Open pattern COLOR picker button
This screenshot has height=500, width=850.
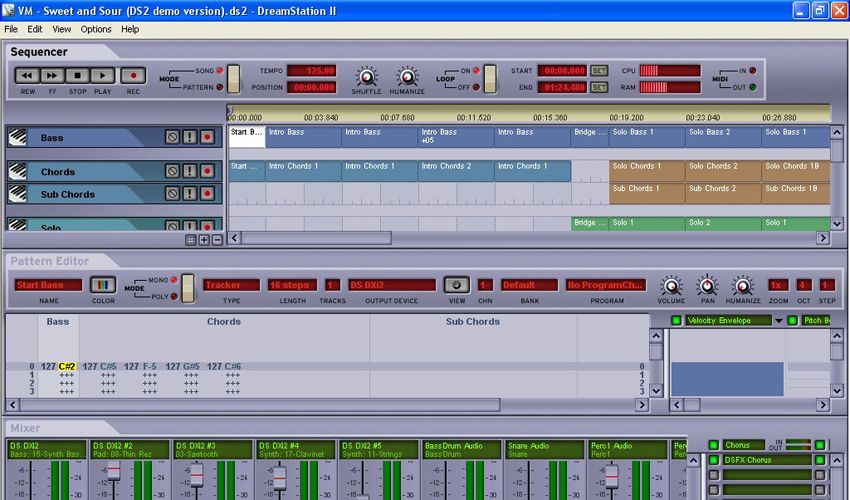(x=102, y=285)
